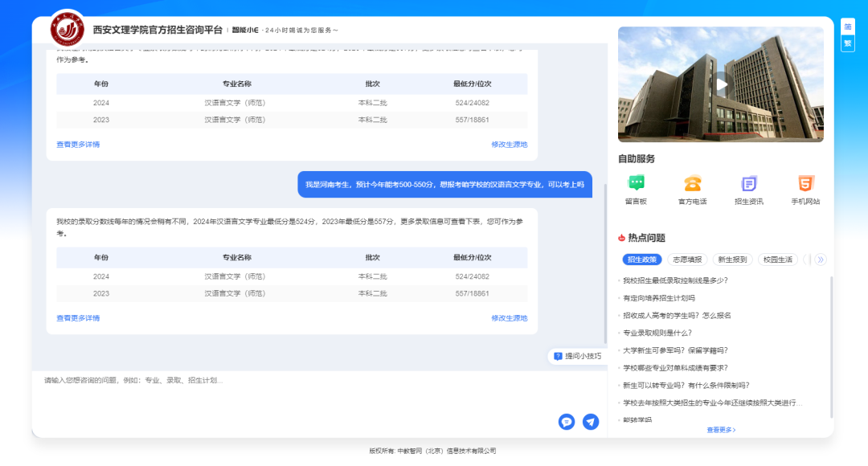Image resolution: width=868 pixels, height=466 pixels.
Task: Click the university logo emblem
Action: pyautogui.click(x=68, y=30)
